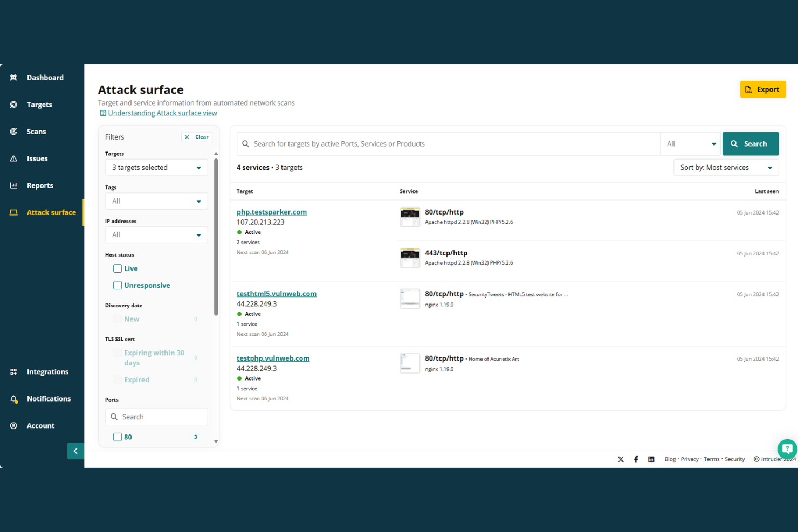Click the Reports chart icon
Viewport: 798px width, 532px height.
13,185
